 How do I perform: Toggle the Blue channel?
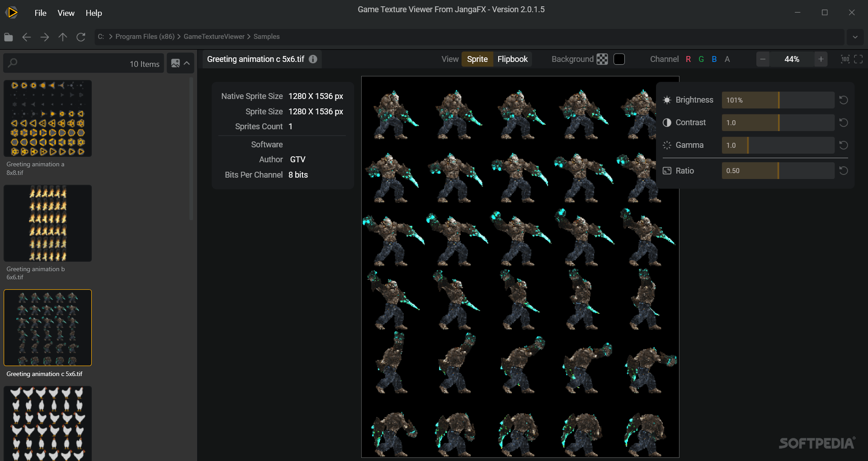click(714, 59)
